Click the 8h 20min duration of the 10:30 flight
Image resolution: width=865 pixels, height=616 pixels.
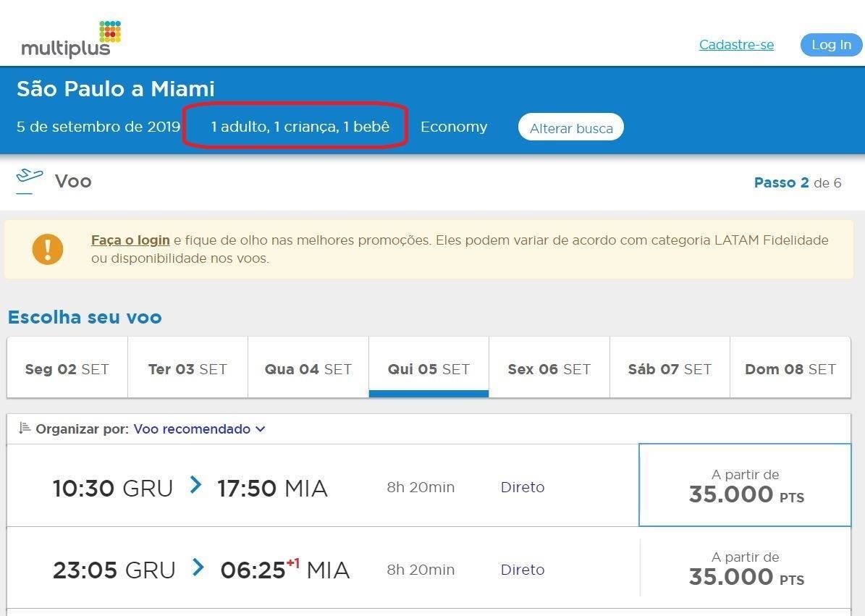[x=421, y=487]
